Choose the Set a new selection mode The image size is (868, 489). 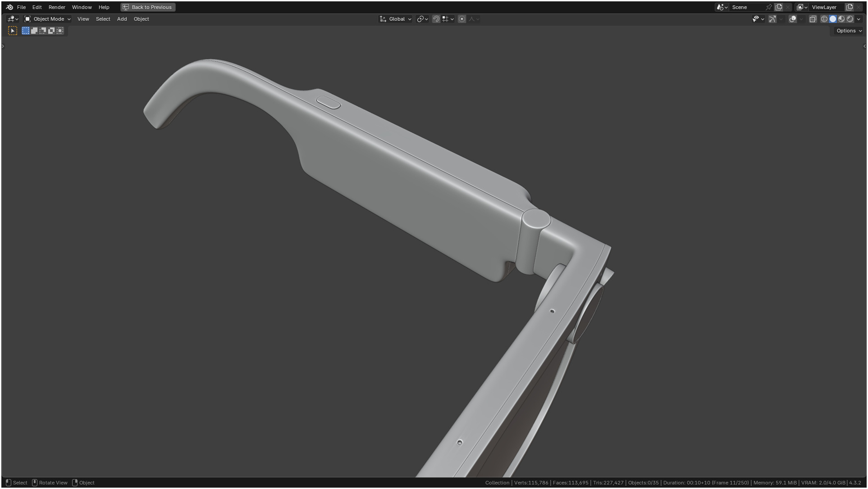tap(26, 31)
